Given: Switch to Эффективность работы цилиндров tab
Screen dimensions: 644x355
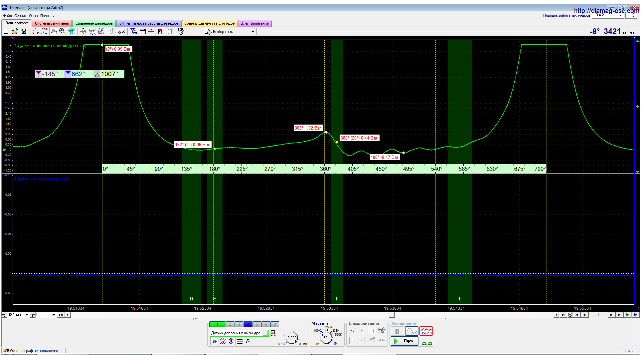Looking at the screenshot, I should click(x=149, y=23).
